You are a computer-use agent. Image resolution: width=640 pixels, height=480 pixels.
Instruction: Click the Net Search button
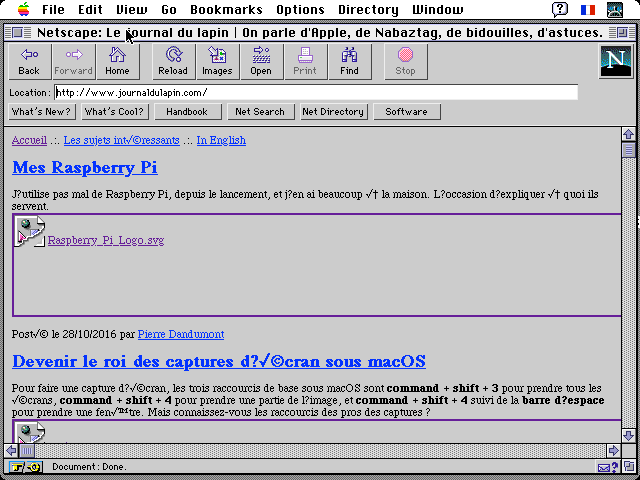coord(260,111)
